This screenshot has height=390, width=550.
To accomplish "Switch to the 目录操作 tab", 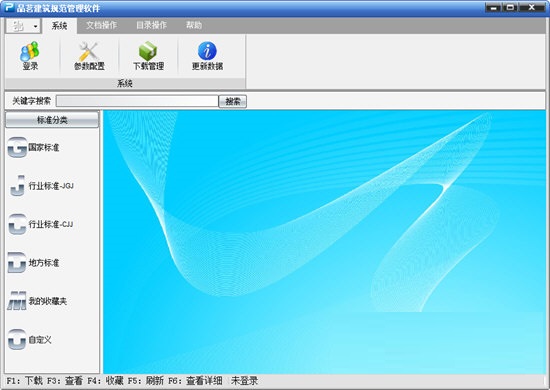I will coord(152,25).
